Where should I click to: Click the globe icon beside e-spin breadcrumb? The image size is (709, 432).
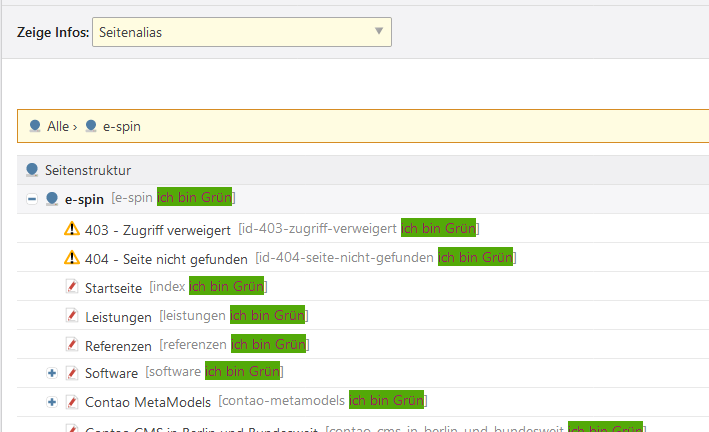coord(91,126)
